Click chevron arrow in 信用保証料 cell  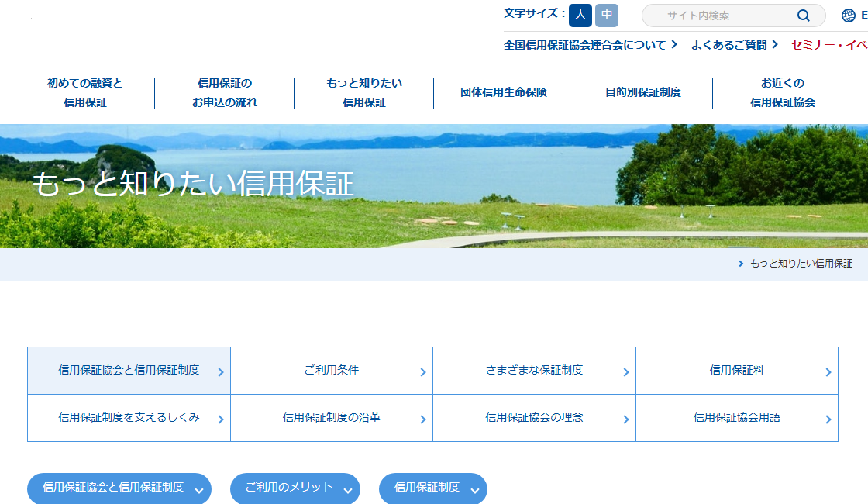click(x=828, y=372)
